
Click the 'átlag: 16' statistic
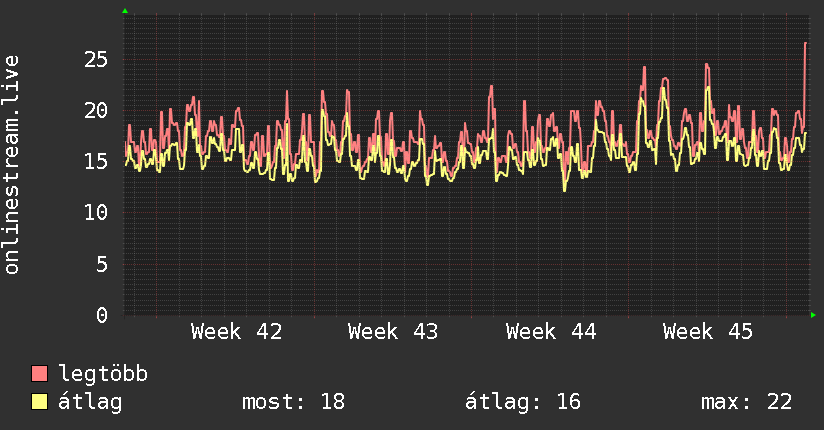(523, 402)
